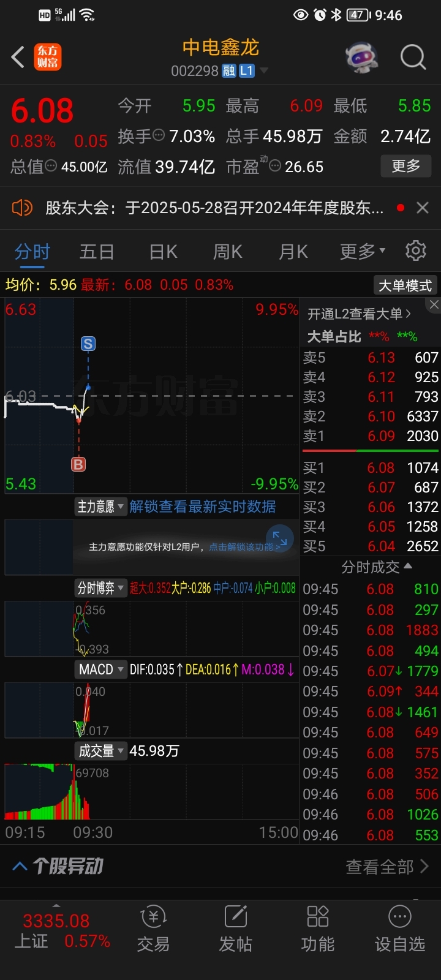Open the 股东大会 announcement text
The width and height of the screenshot is (441, 980).
pyautogui.click(x=214, y=208)
